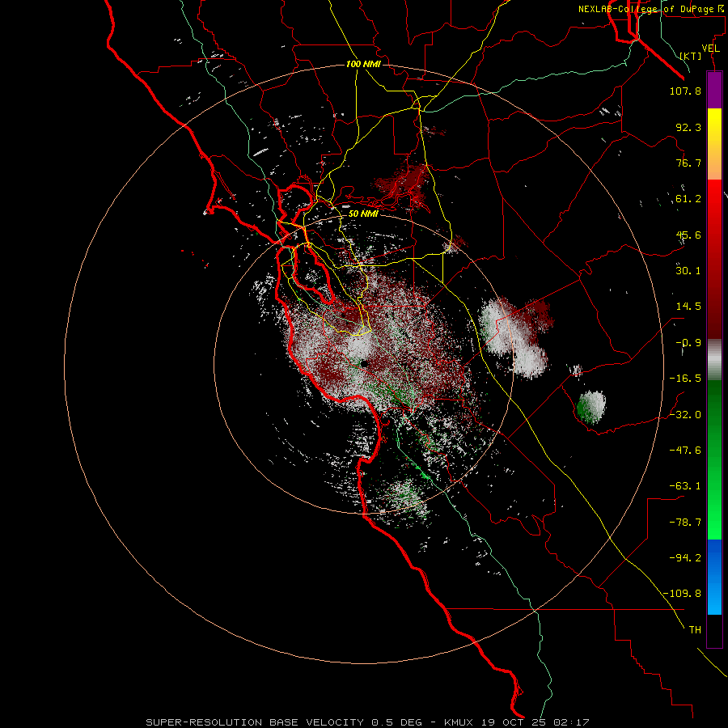Click the -78.7 velocity legend value
This screenshot has height=728, width=728.
coord(685,523)
